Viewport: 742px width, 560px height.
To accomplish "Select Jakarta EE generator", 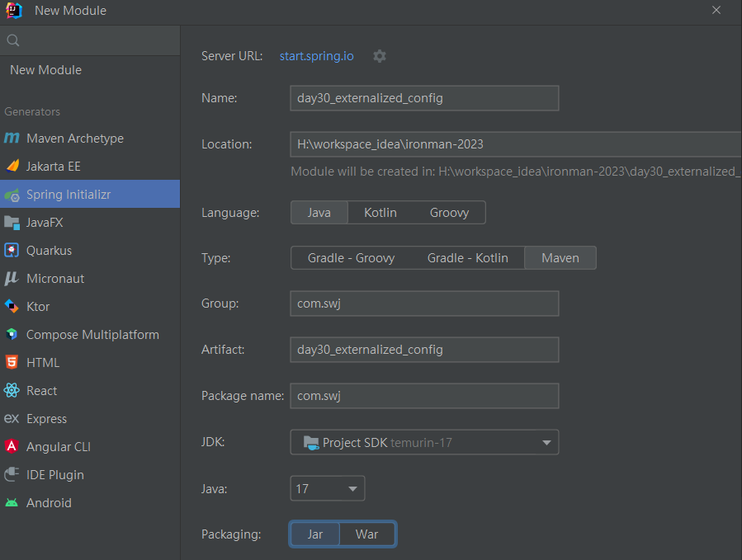I will [x=90, y=166].
